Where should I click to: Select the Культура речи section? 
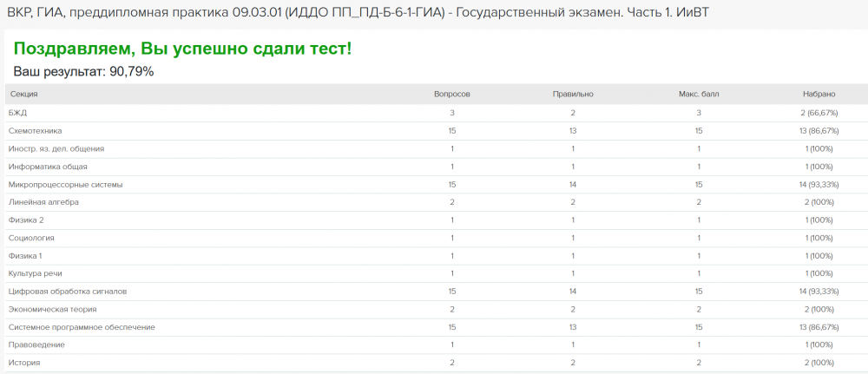(x=36, y=273)
